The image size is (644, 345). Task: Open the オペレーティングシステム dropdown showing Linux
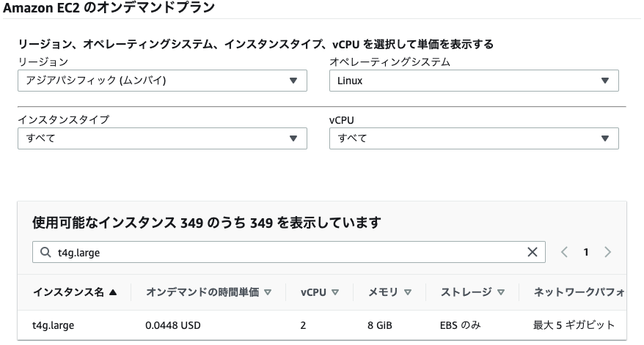474,81
